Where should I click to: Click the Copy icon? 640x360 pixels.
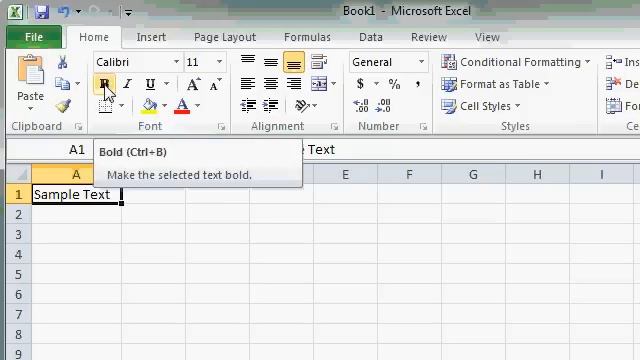(62, 84)
